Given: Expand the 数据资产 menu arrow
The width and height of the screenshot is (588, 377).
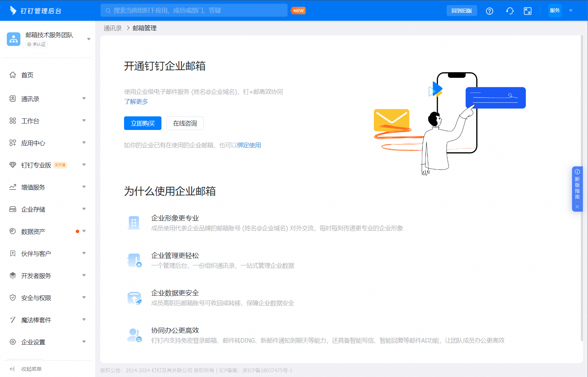Looking at the screenshot, I should pyautogui.click(x=84, y=231).
